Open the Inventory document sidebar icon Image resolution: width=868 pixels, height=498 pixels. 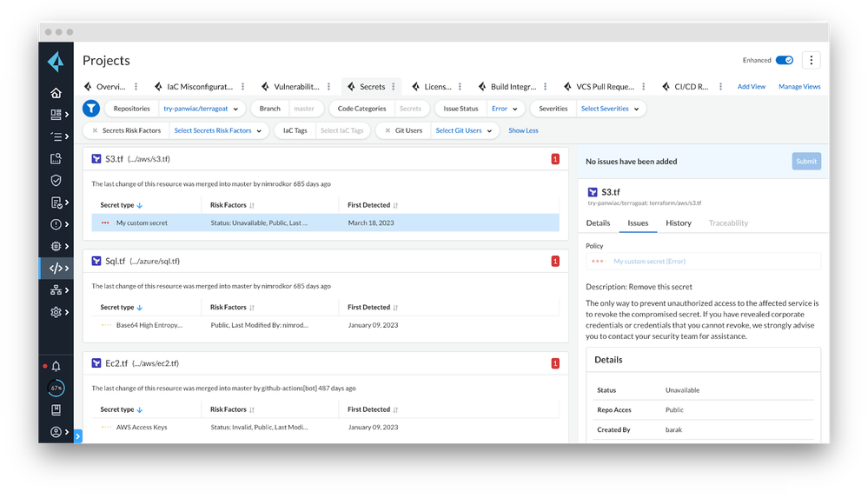point(56,158)
